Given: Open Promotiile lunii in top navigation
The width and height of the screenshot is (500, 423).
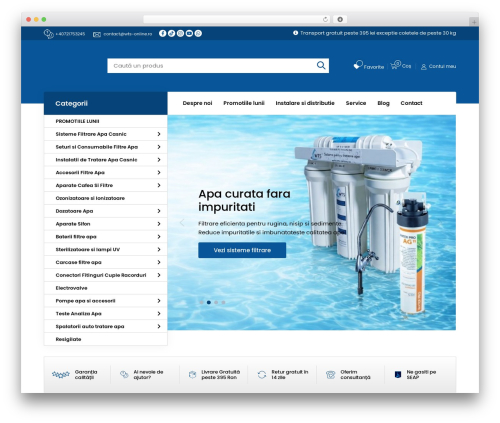Looking at the screenshot, I should 244,103.
